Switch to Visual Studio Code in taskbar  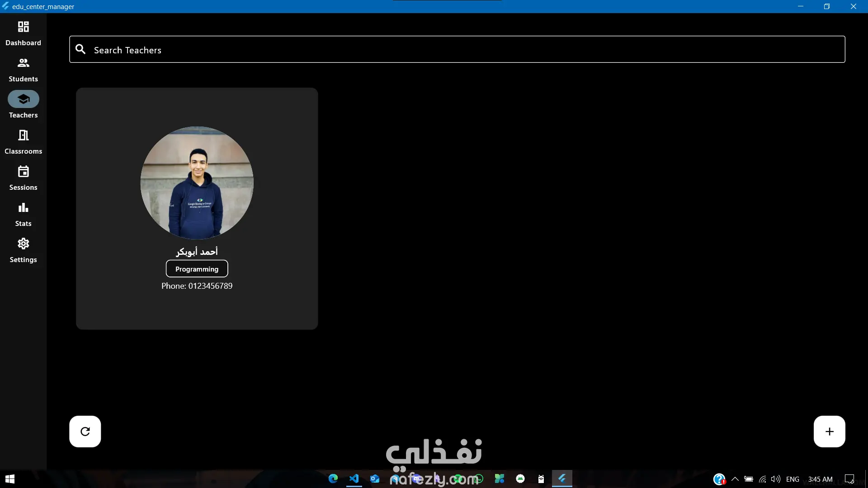pyautogui.click(x=354, y=479)
